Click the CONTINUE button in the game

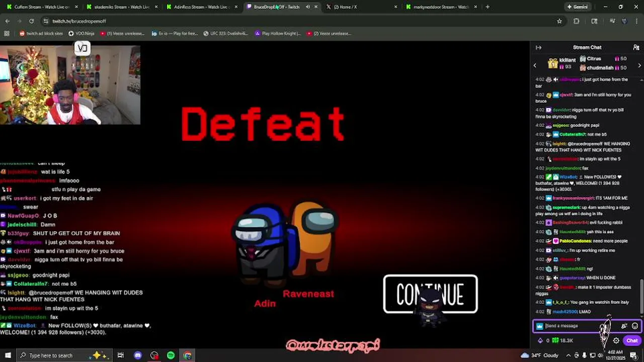(430, 294)
